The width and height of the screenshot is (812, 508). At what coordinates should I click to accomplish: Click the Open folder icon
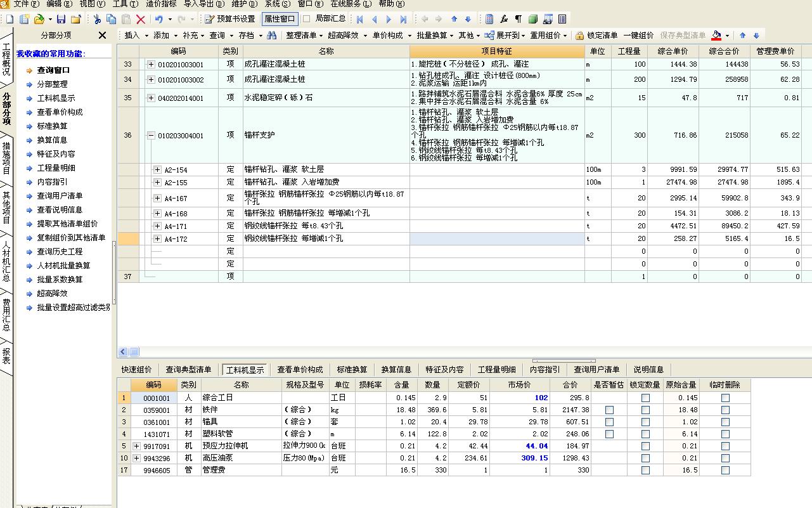pos(39,19)
